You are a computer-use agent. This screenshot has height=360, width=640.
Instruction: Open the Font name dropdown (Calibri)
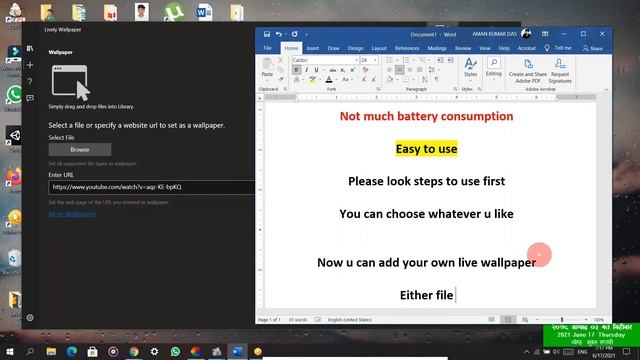(356, 60)
